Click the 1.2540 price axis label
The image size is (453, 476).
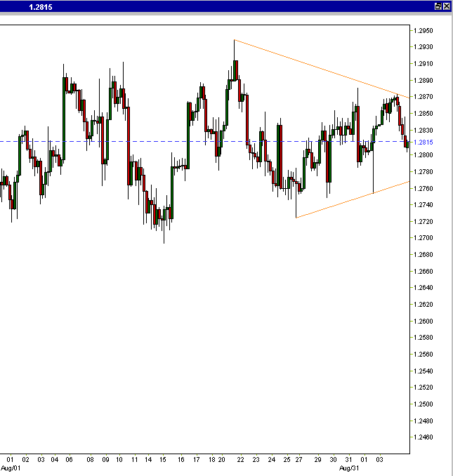click(x=424, y=371)
